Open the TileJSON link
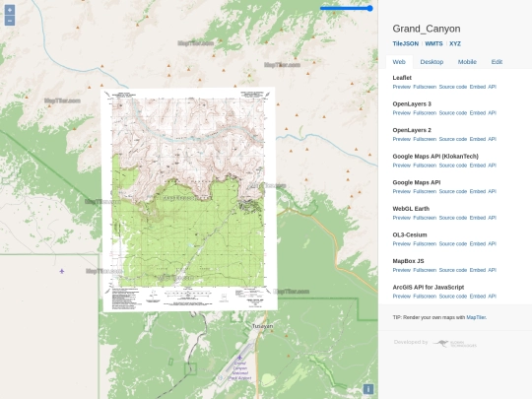532x399 pixels. click(406, 43)
